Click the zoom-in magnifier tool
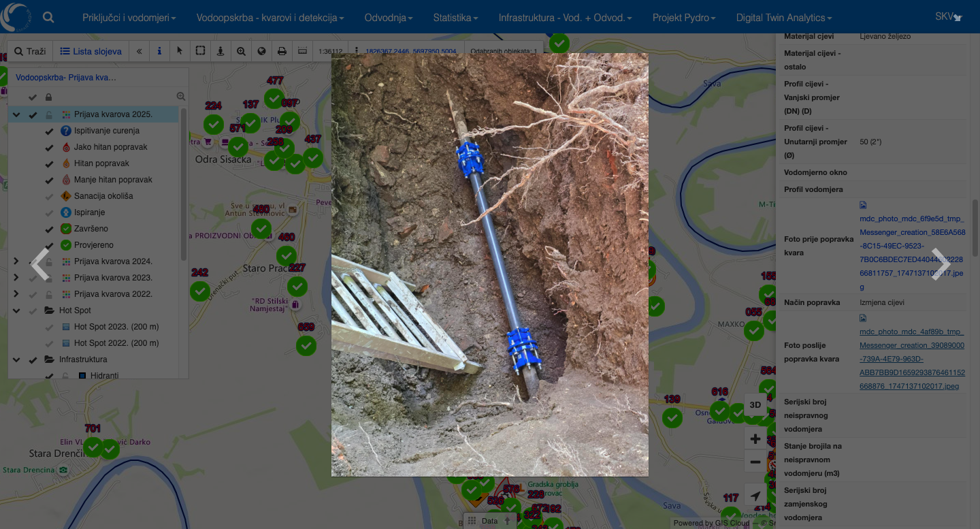Screen dimensions: 980x529 [241, 51]
